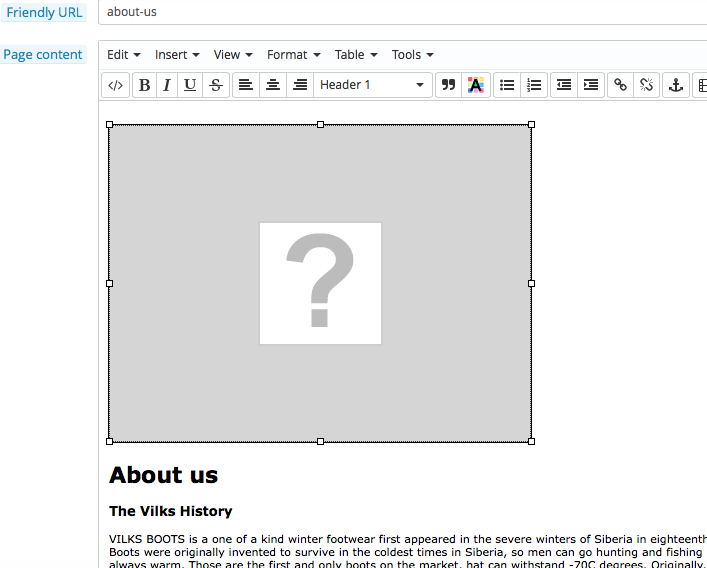Screen dimensions: 707x568
Task: Insert or edit a link
Action: pos(621,85)
